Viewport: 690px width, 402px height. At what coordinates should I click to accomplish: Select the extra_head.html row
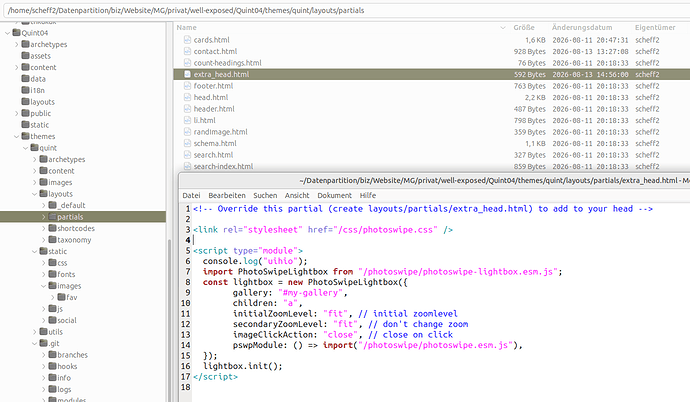click(432, 74)
